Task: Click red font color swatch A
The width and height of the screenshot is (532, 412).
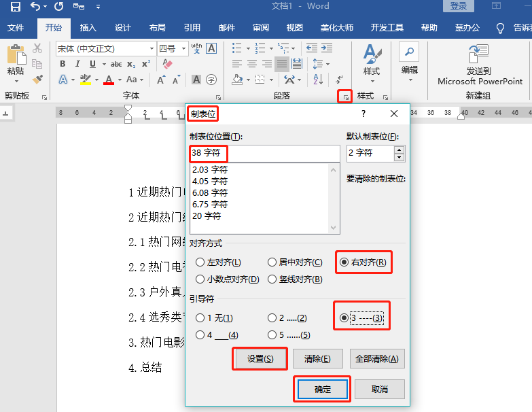Action: coord(109,80)
